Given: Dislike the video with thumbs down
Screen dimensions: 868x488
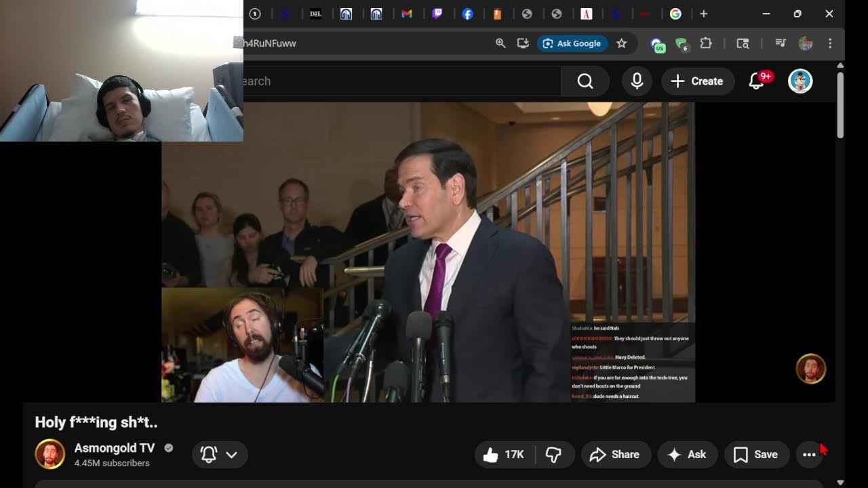Looking at the screenshot, I should click(x=554, y=455).
